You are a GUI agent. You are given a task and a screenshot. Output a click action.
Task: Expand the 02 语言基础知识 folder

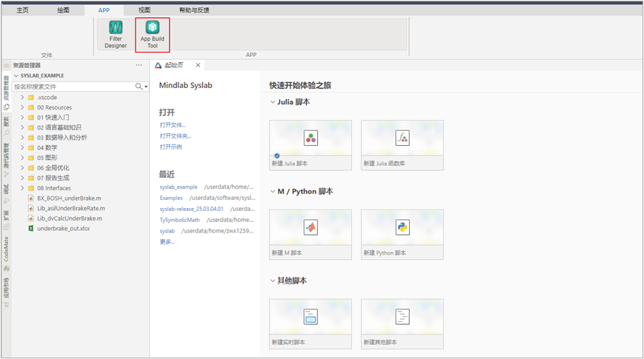click(22, 127)
